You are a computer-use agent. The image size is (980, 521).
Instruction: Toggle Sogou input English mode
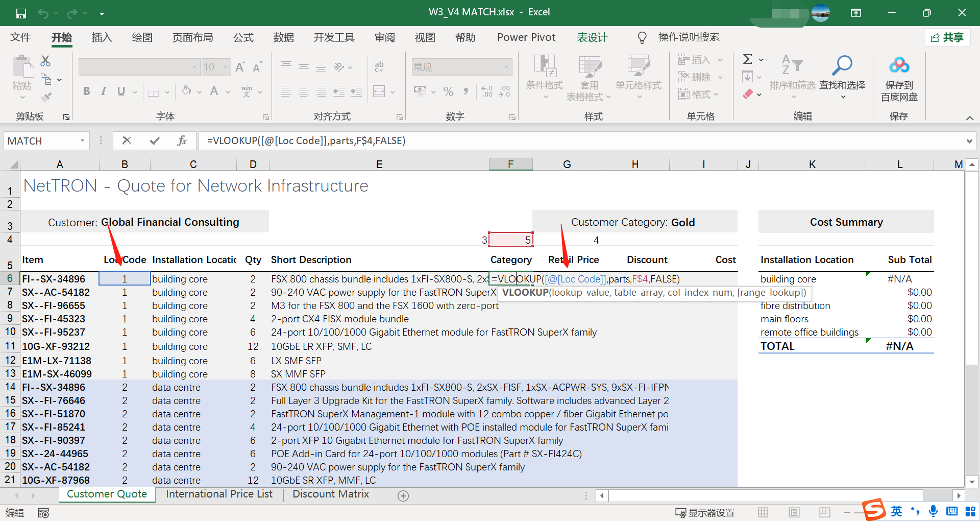click(x=896, y=511)
